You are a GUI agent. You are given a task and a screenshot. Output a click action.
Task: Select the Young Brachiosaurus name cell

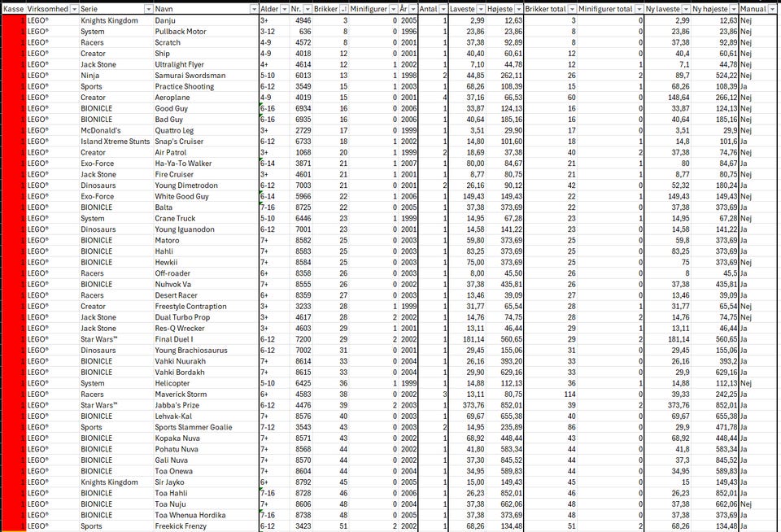(x=206, y=350)
